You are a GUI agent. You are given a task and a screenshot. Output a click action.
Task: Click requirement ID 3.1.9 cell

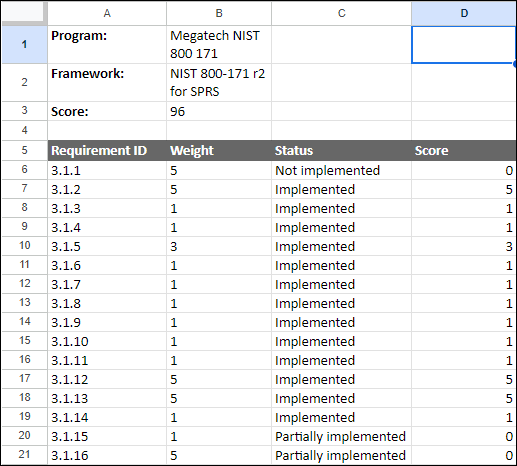coord(107,322)
